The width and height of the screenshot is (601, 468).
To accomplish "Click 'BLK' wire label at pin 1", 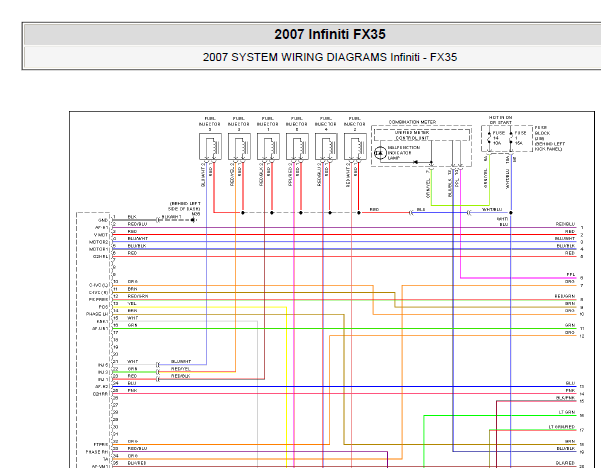I will tap(132, 217).
